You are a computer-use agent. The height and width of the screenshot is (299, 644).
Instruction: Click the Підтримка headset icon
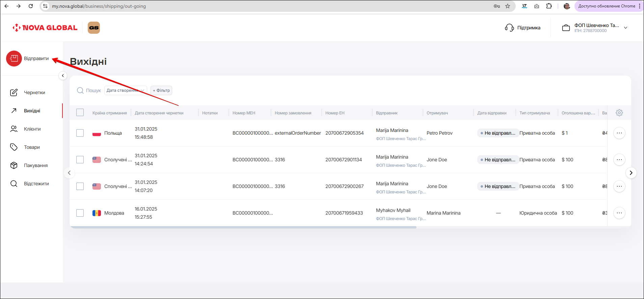tap(509, 28)
